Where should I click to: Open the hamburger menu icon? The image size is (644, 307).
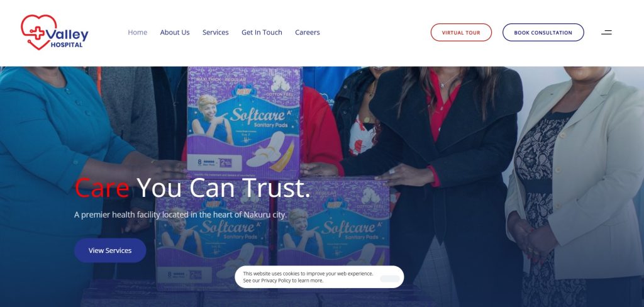tap(606, 33)
